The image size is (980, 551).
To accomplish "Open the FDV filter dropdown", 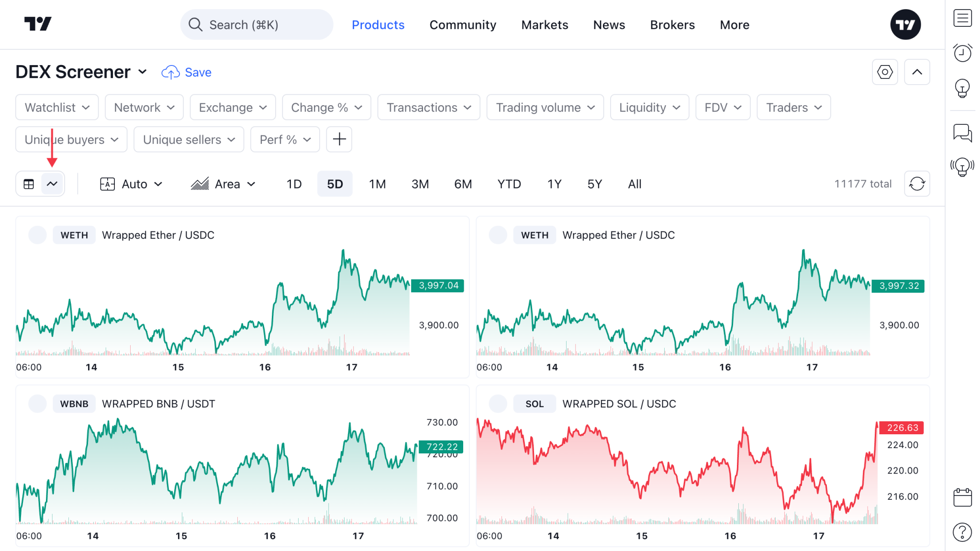I will [x=723, y=107].
